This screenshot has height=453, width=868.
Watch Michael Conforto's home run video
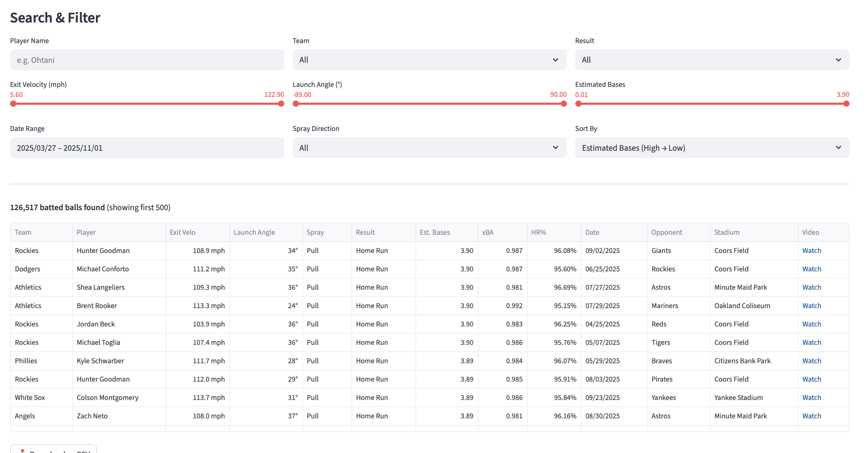coord(811,269)
